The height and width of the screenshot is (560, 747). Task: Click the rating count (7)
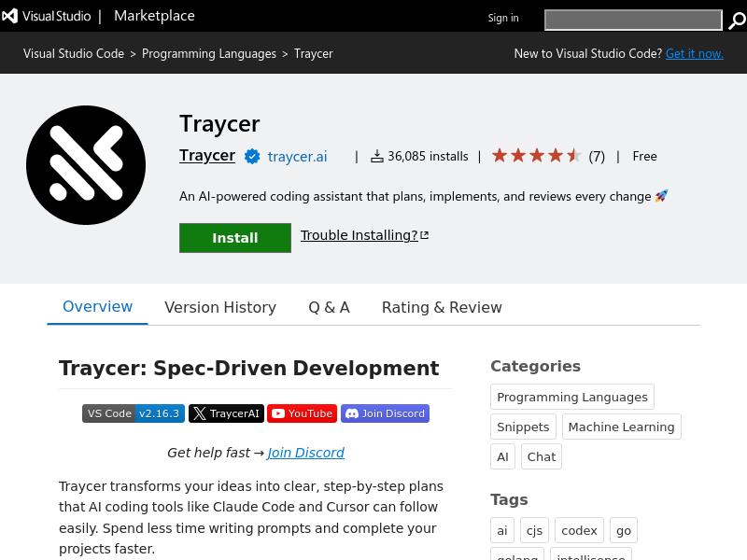(x=597, y=156)
